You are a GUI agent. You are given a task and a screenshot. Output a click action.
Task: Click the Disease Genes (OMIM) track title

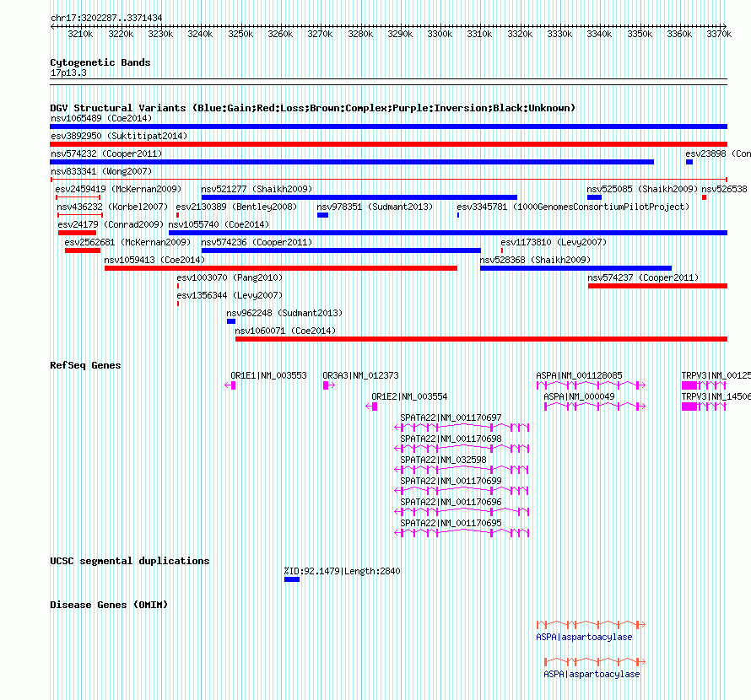(x=109, y=605)
